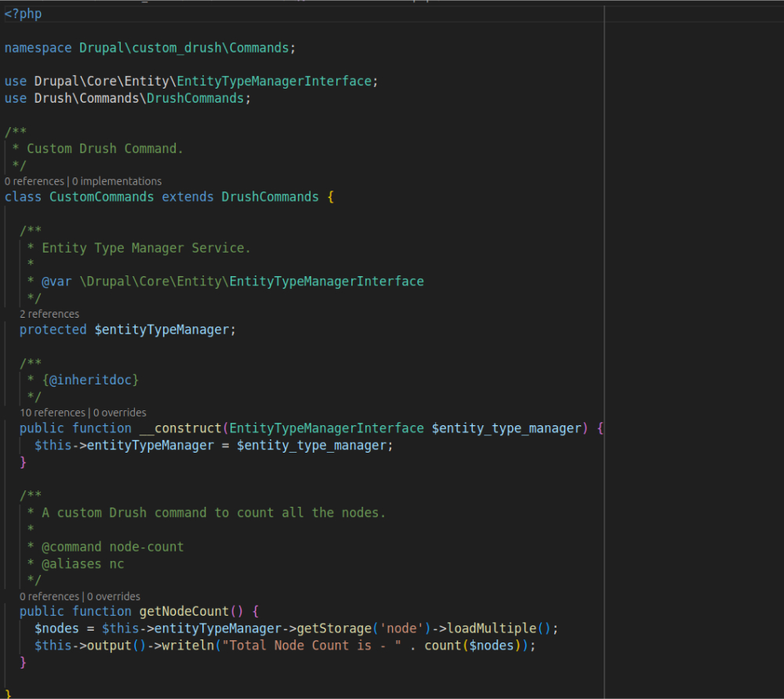The height and width of the screenshot is (699, 784).
Task: Click the '0 references' code lens above class CustomCommands
Action: click(x=34, y=181)
